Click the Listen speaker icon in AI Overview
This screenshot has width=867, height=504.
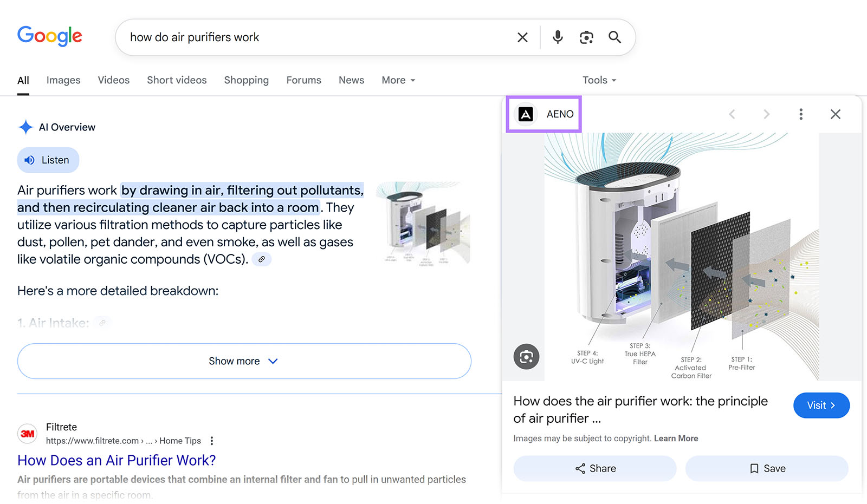click(28, 160)
